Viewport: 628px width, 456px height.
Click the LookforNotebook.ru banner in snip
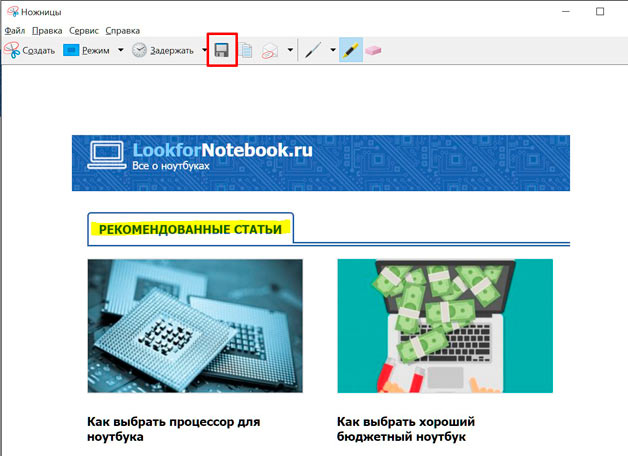pos(321,162)
